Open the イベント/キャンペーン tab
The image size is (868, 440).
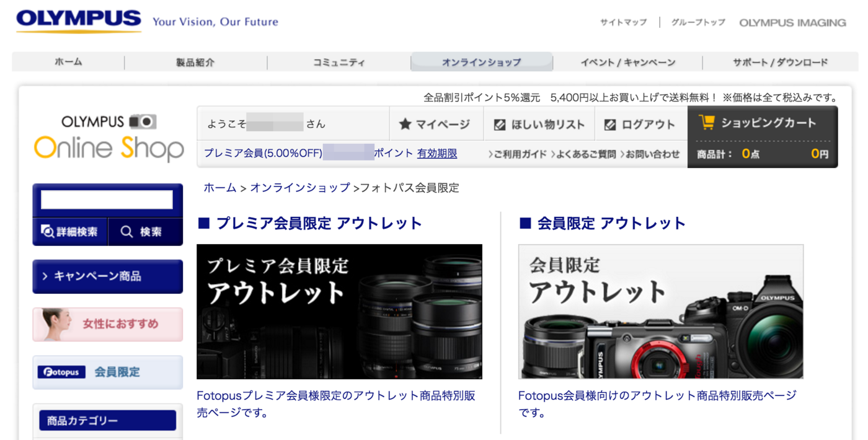click(x=627, y=62)
